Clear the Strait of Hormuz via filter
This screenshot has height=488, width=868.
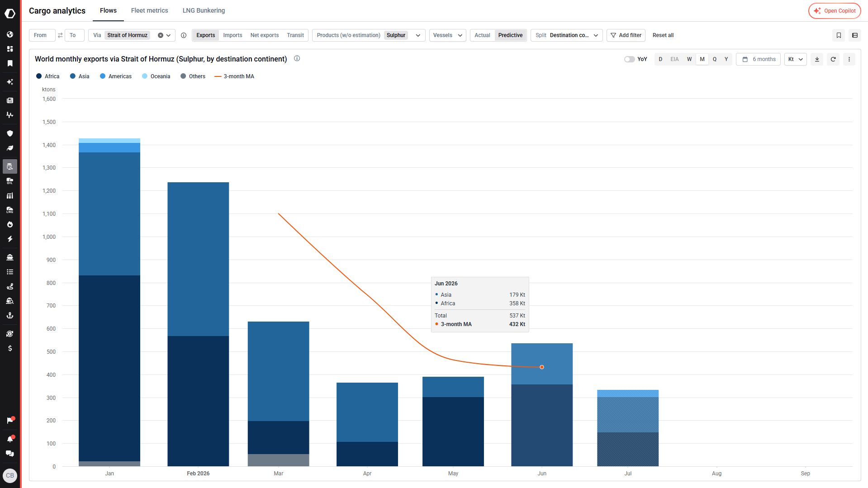161,35
